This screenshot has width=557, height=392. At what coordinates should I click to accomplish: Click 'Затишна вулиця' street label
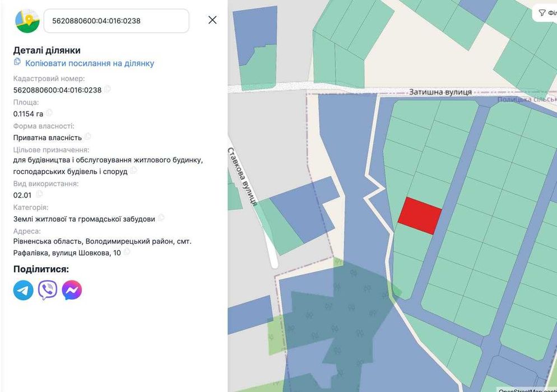[x=440, y=92]
